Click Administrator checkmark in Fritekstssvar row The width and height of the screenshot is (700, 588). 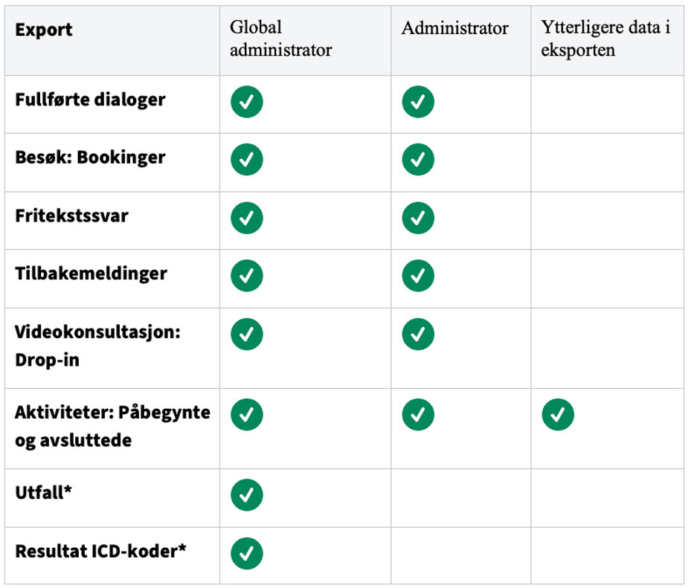pos(418,218)
